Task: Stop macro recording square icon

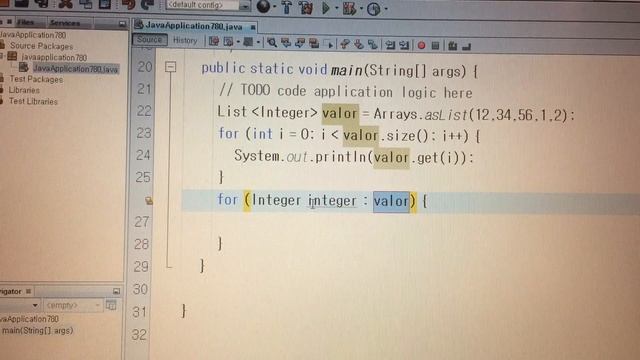Action: tap(436, 45)
